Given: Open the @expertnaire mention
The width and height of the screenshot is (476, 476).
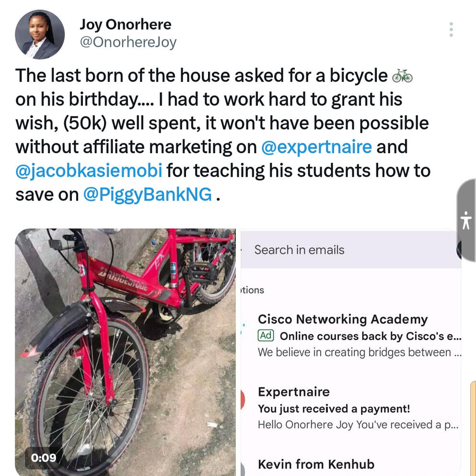Looking at the screenshot, I should tap(316, 147).
